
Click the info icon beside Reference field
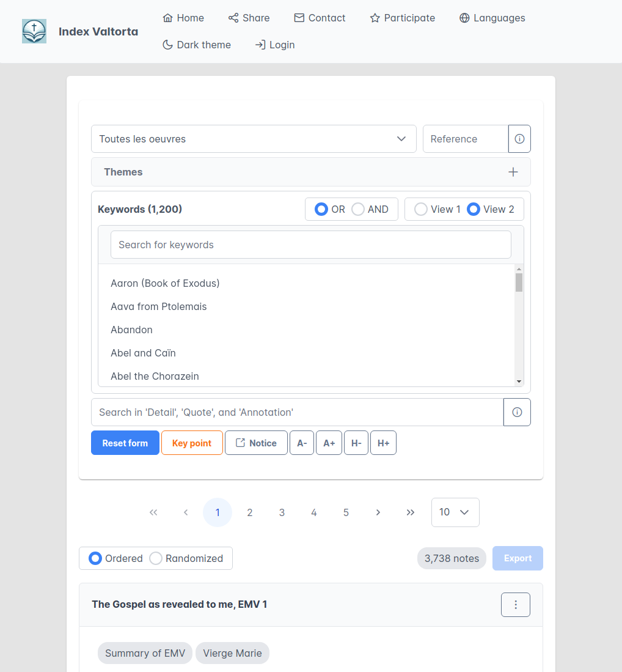(519, 139)
